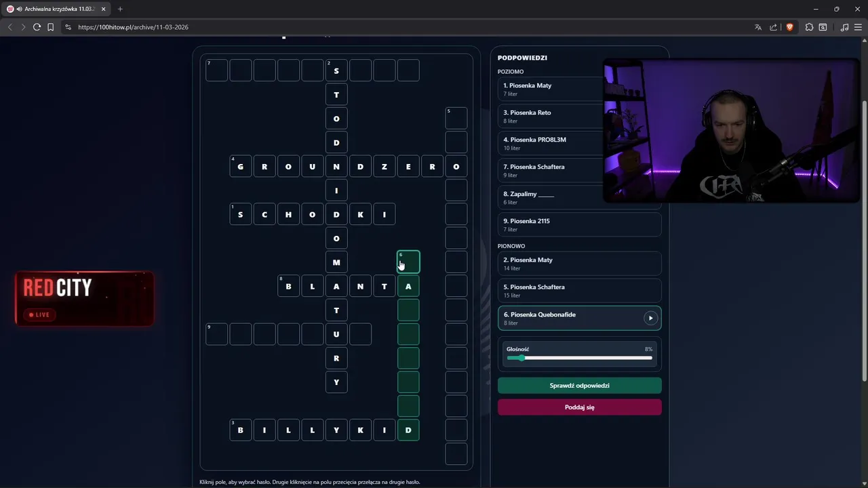Open the extensions puzzle icon

pyautogui.click(x=809, y=27)
